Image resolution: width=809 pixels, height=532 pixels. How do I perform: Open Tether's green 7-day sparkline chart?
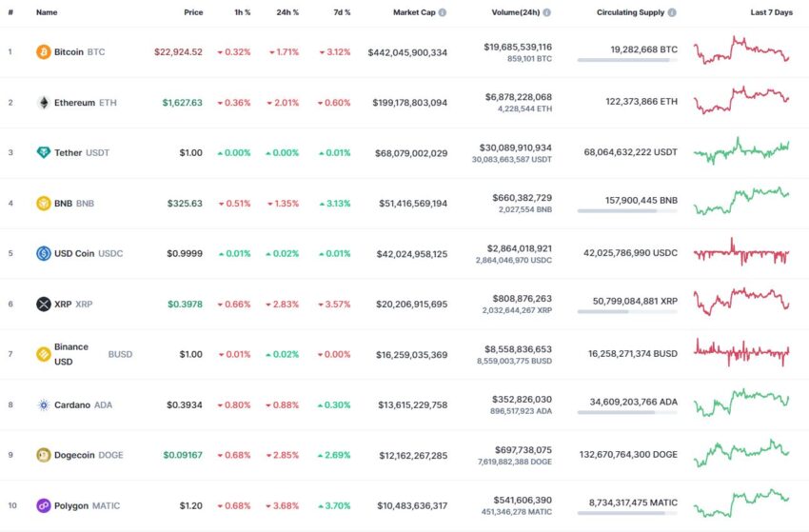(x=741, y=150)
